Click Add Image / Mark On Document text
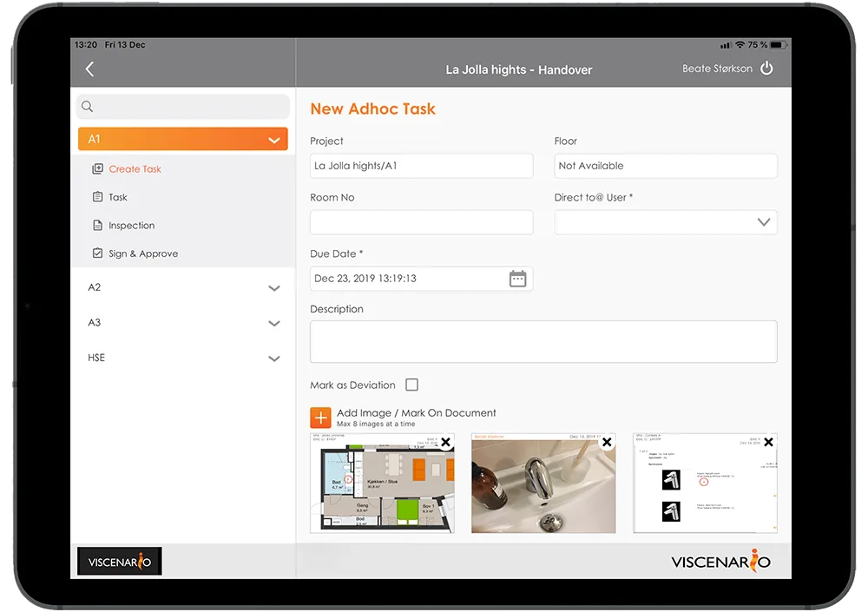868x612 pixels. (x=417, y=412)
